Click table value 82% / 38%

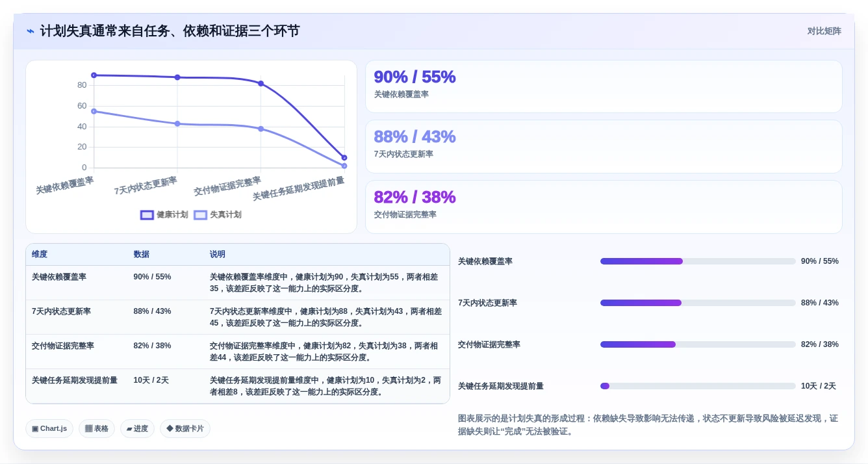tap(152, 346)
